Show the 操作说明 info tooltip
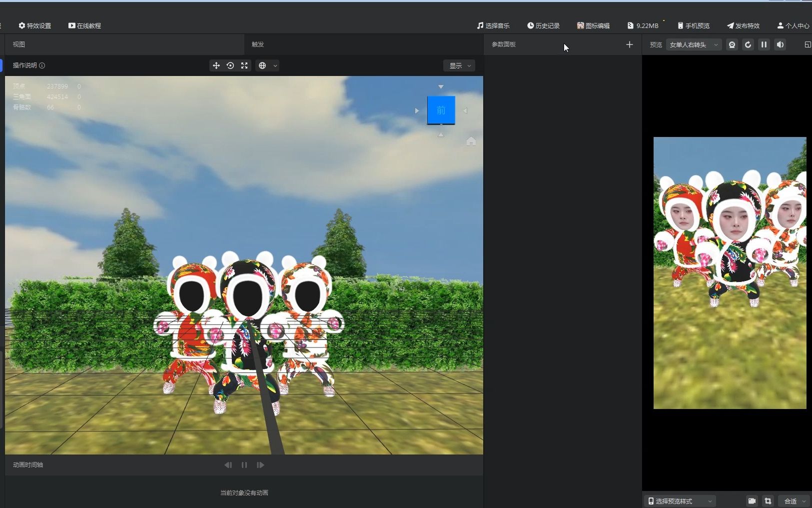 click(42, 65)
